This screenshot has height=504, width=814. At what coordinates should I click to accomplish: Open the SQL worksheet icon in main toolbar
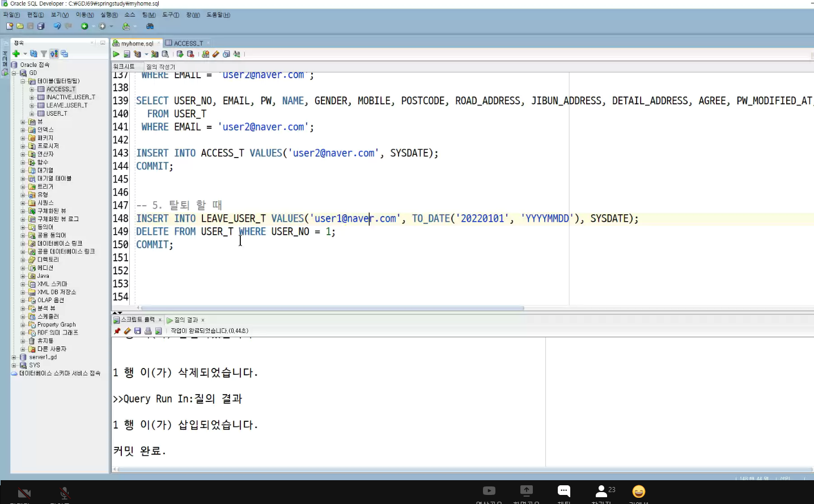click(x=126, y=26)
